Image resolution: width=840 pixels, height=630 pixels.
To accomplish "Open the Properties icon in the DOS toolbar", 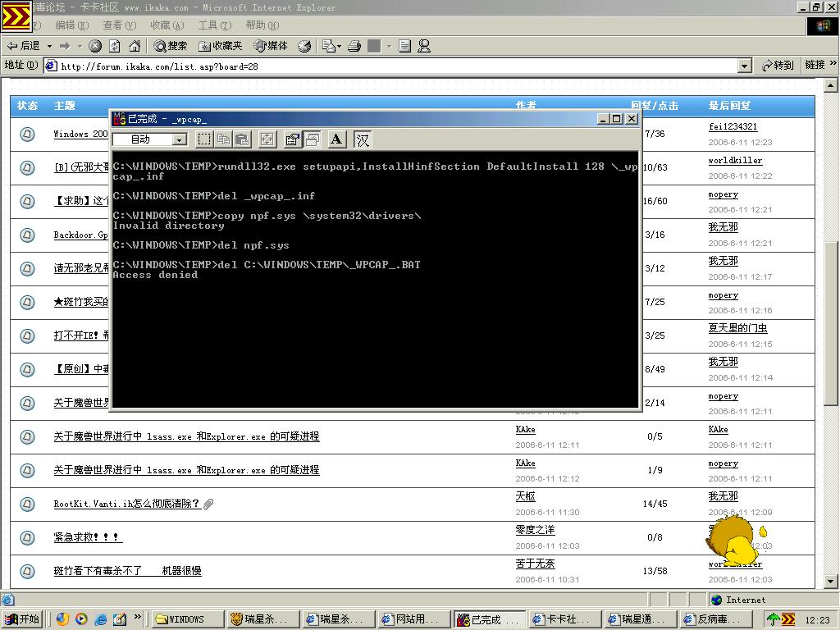I will click(x=292, y=139).
